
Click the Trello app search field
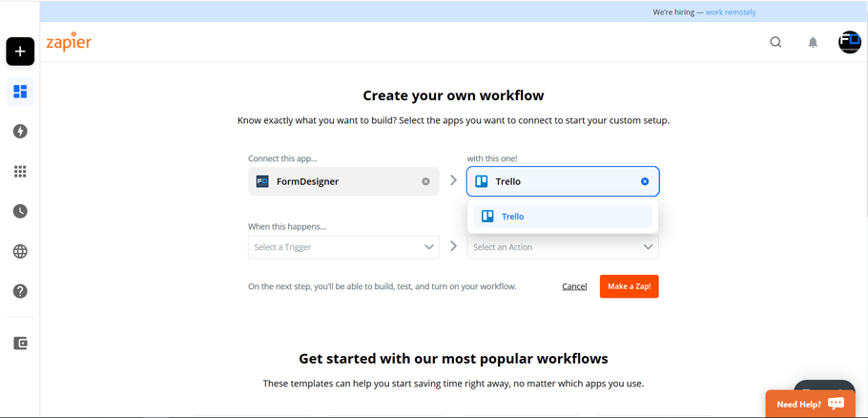(x=563, y=181)
